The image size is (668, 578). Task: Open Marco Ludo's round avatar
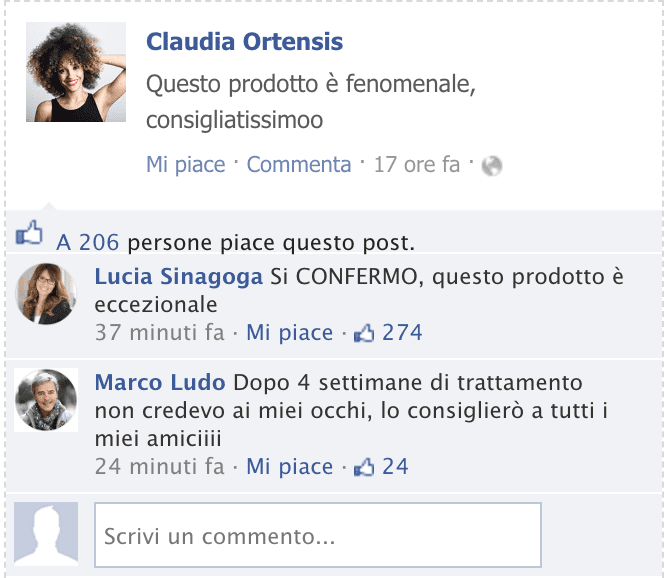coord(46,400)
